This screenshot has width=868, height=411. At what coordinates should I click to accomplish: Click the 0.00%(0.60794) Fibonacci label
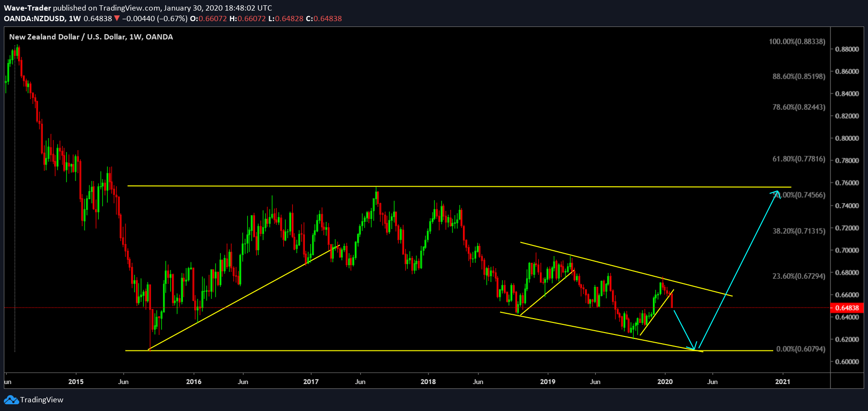(801, 349)
